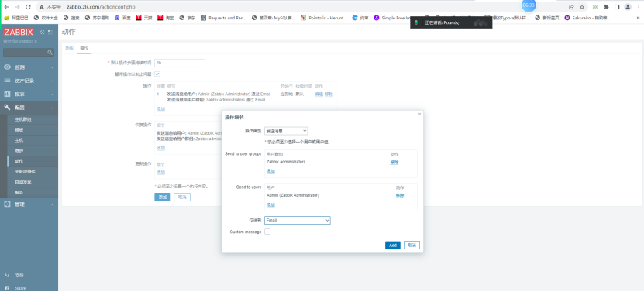Image resolution: width=644 pixels, height=292 pixels.
Task: Open the 天猫 bookmark
Action: coord(144,18)
